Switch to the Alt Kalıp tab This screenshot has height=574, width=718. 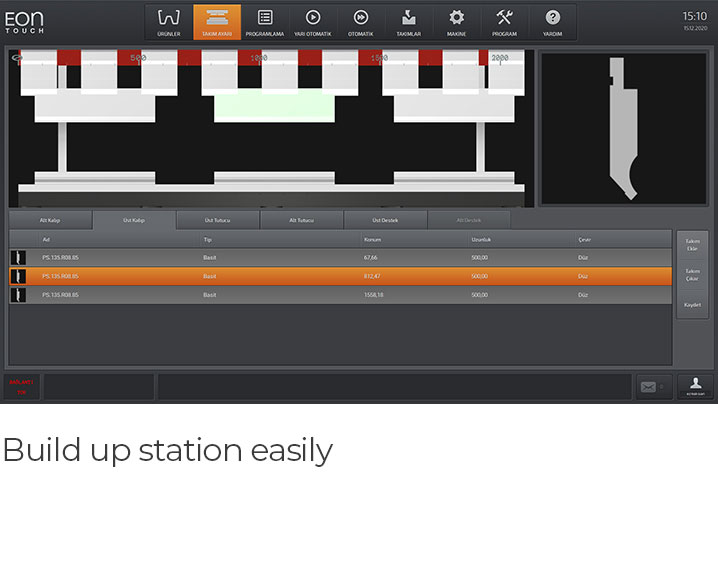tap(50, 220)
